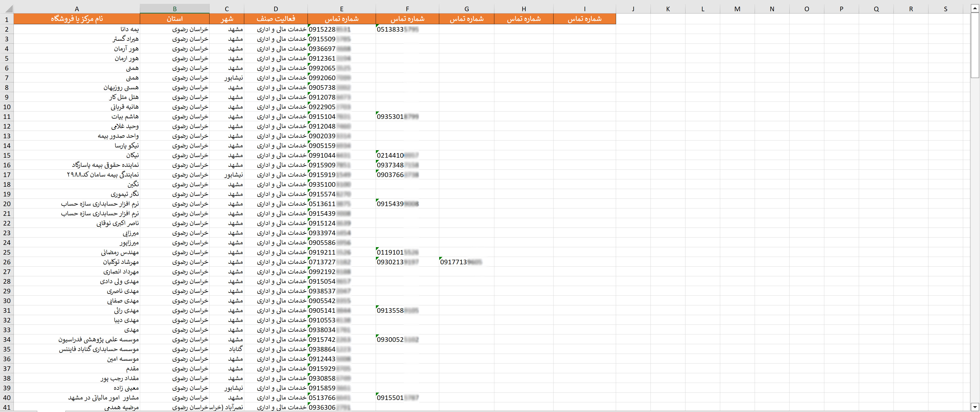
Task: Click the city cell 'گناباد' in row 35
Action: (227, 349)
